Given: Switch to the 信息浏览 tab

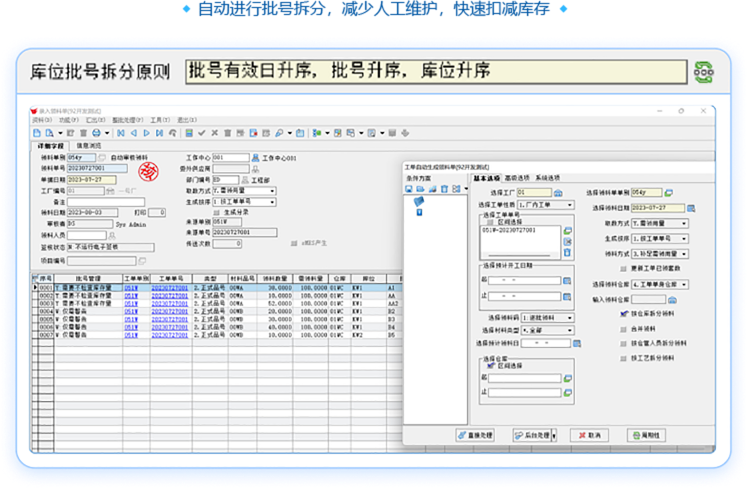Looking at the screenshot, I should [x=90, y=146].
